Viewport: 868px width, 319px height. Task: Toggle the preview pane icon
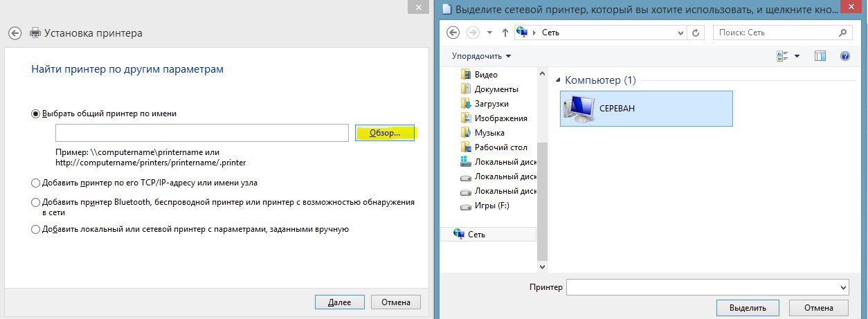pos(820,56)
